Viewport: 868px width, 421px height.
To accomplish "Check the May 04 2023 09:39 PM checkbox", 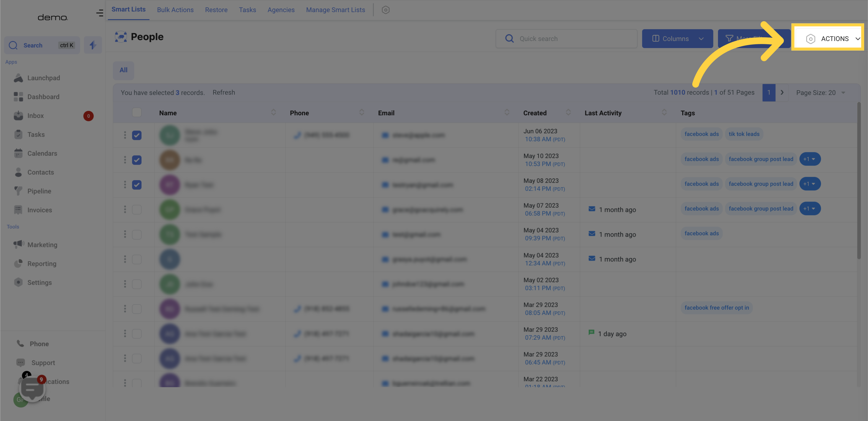I will pyautogui.click(x=136, y=234).
